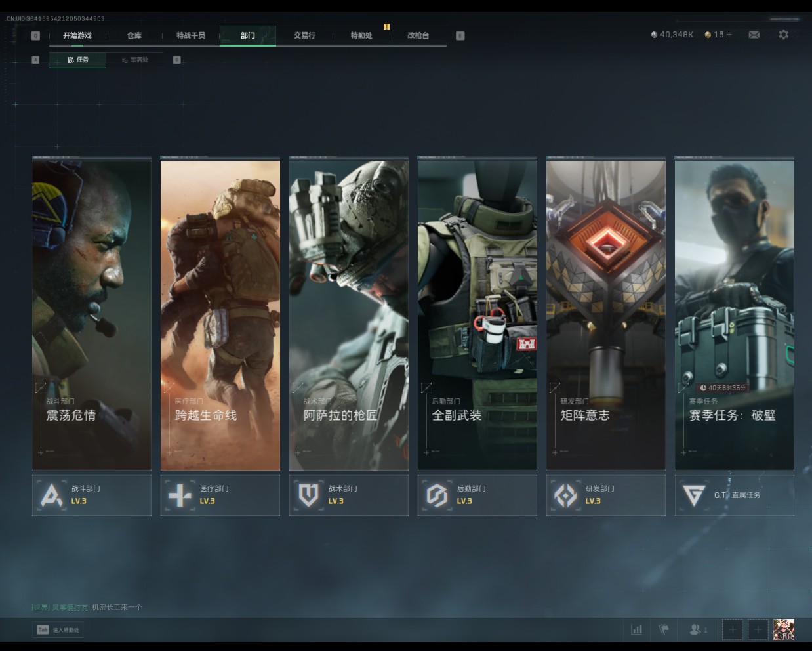Click the G.T.I triangle emblem
This screenshot has height=651, width=812.
693,495
